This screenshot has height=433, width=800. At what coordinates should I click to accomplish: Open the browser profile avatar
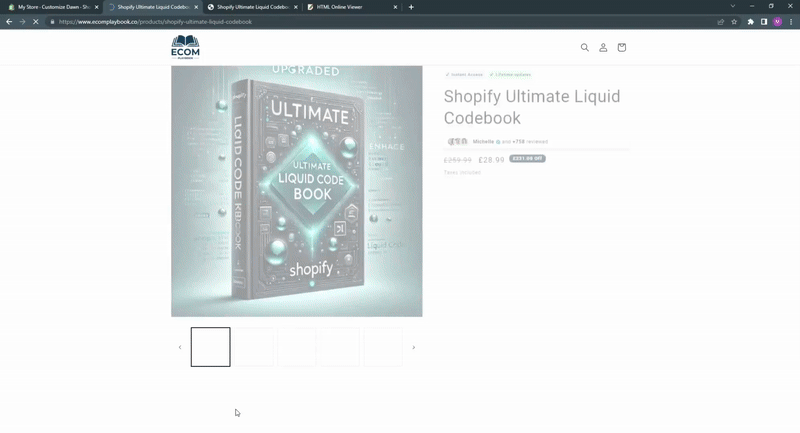click(777, 21)
